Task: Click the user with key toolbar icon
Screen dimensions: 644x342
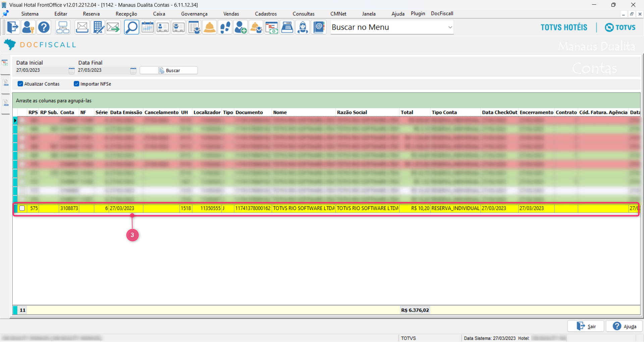Action: tap(28, 27)
